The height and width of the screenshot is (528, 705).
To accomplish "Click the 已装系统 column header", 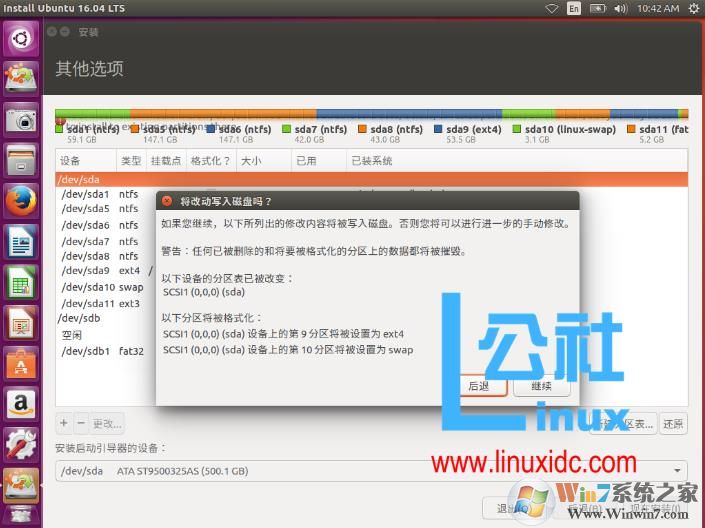I will (x=517, y=161).
